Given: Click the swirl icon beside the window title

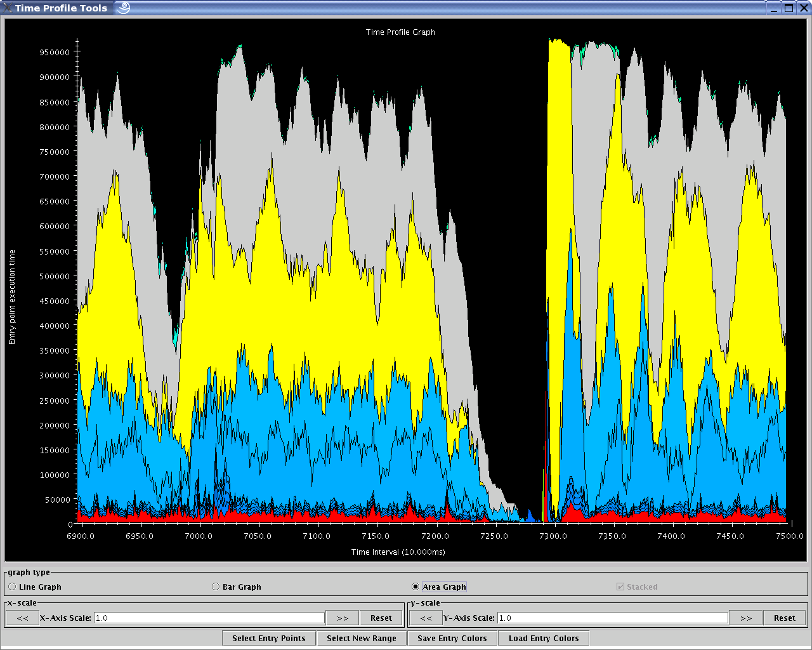Looking at the screenshot, I should coord(124,8).
